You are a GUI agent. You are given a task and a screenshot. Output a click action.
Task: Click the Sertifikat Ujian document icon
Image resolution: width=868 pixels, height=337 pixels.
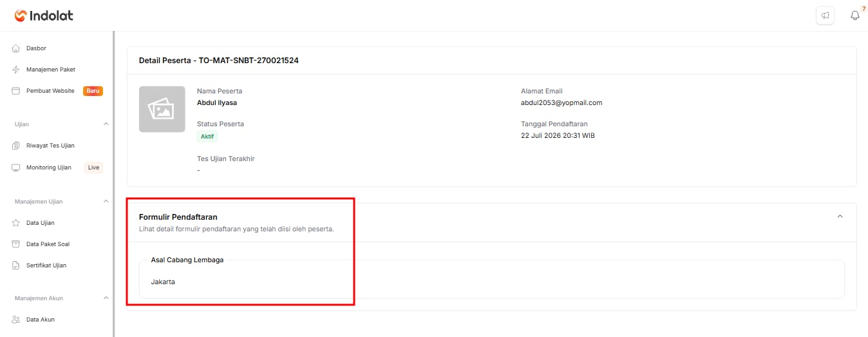(16, 265)
